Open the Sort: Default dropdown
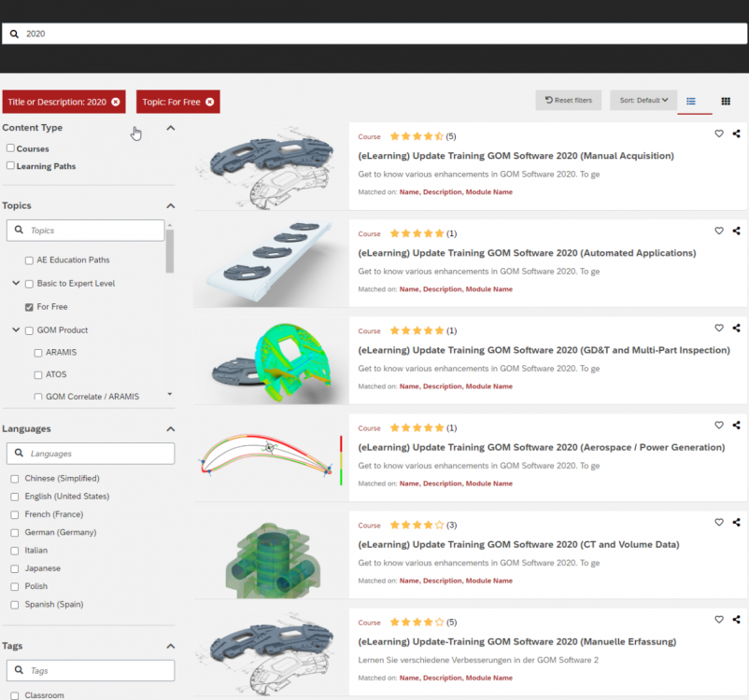Screen dimensions: 749x700 click(x=643, y=101)
